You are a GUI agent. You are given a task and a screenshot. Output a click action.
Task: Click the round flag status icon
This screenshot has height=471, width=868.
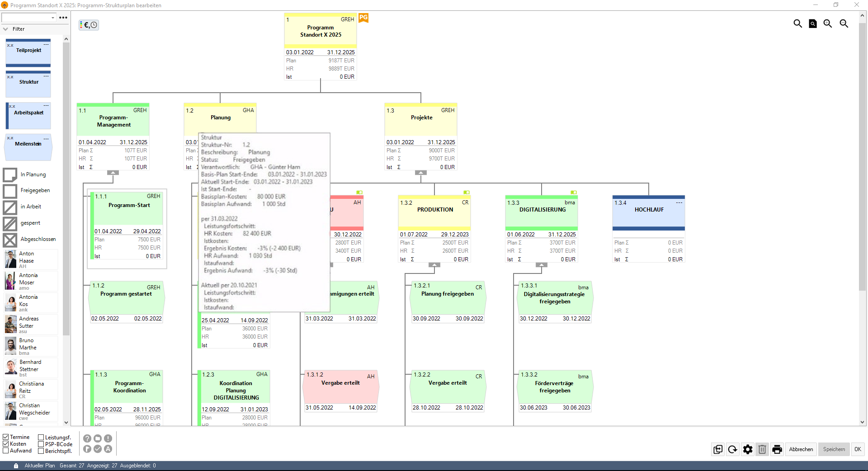pyautogui.click(x=87, y=449)
